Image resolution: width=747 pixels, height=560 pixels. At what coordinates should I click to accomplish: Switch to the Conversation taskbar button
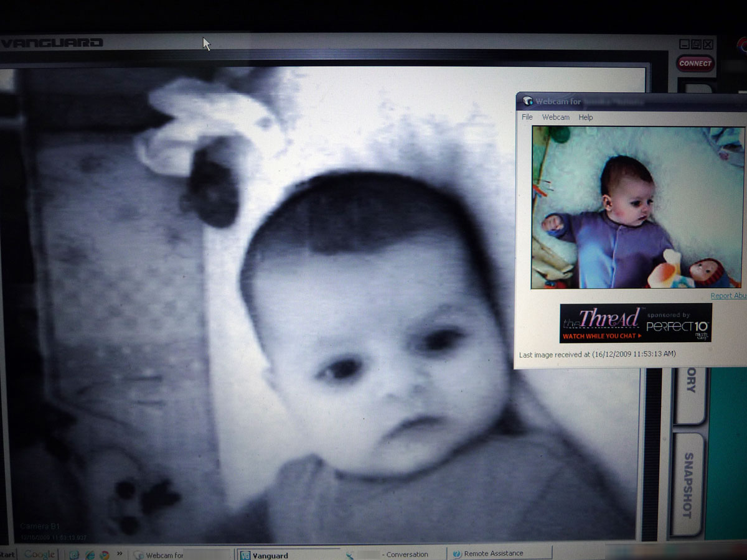(x=393, y=554)
